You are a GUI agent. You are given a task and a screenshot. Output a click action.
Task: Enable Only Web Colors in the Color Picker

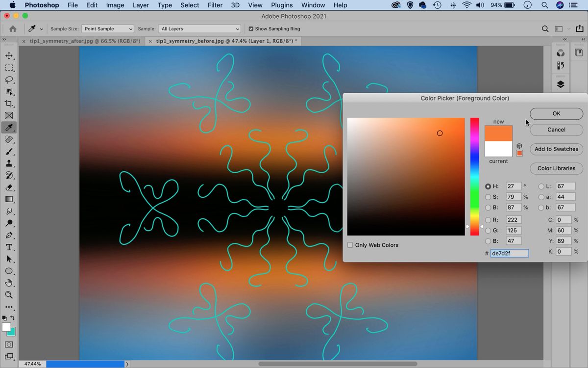pos(350,245)
